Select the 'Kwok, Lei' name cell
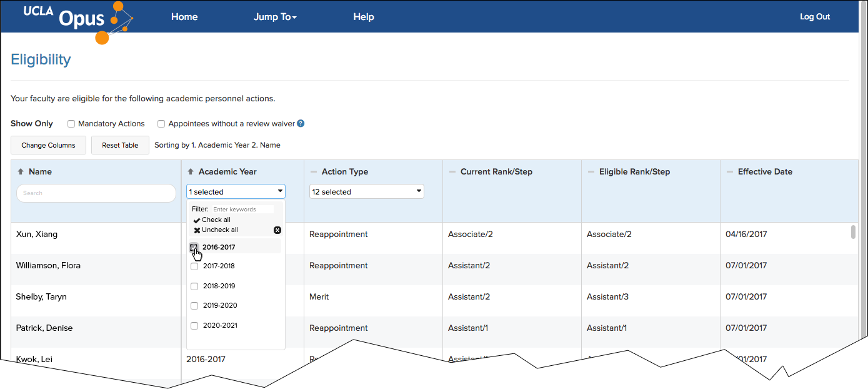 coord(33,360)
